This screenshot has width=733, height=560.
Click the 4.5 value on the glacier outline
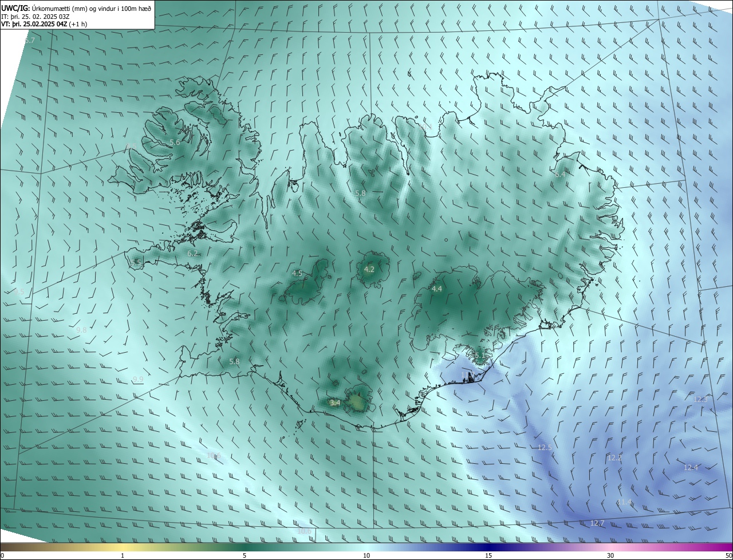297,274
